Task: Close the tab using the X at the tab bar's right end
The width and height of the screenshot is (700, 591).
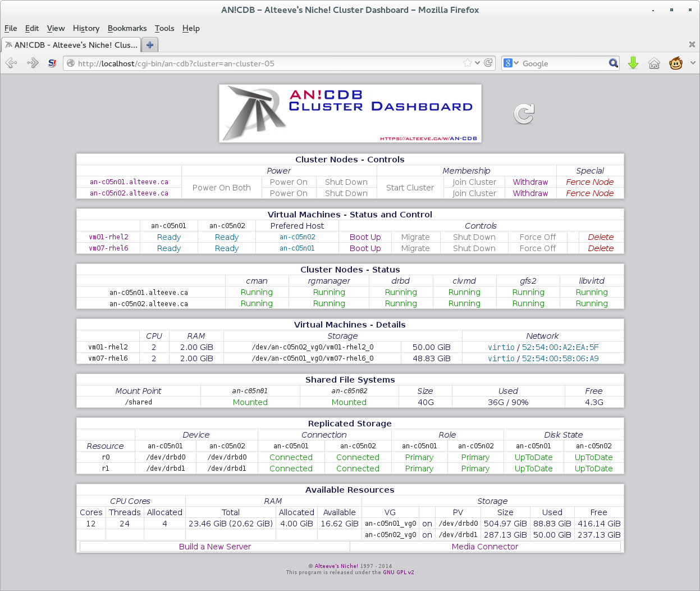Action: pyautogui.click(x=692, y=44)
